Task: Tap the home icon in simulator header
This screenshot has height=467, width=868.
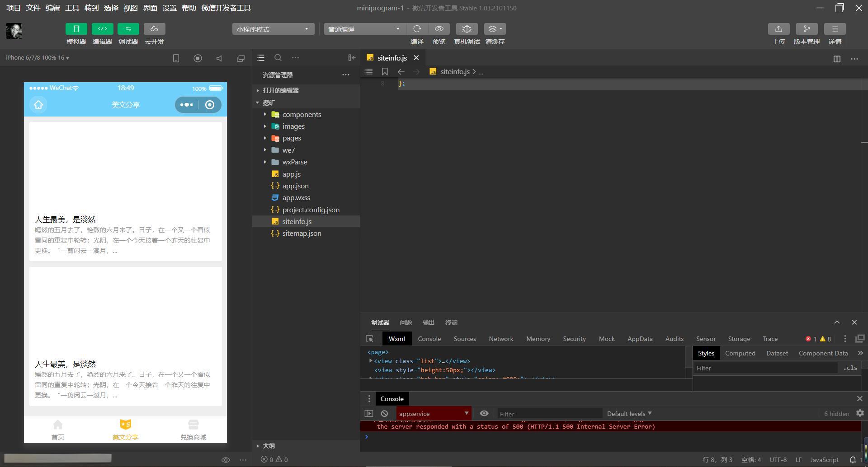Action: point(38,105)
